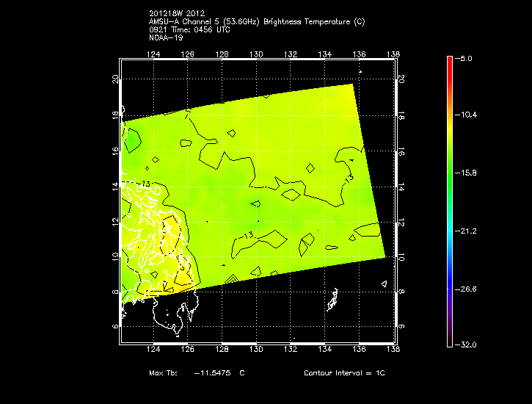Click the 136 longitude label on bottom axis
Screen dimensions: 532x404
(360, 350)
